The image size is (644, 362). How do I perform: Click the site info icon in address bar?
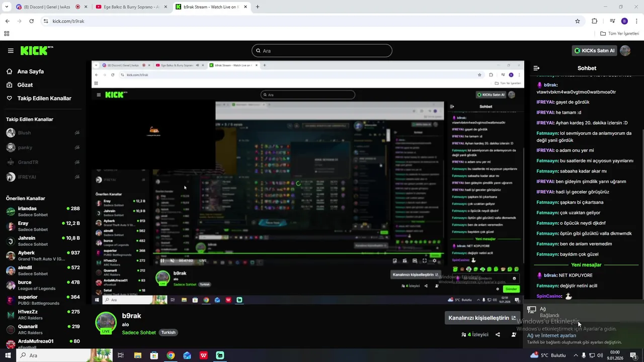(x=46, y=21)
